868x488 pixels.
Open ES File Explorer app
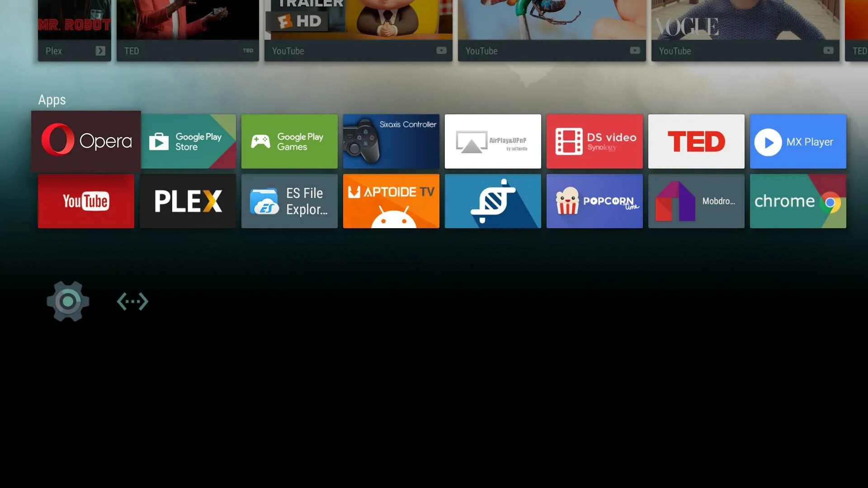289,201
